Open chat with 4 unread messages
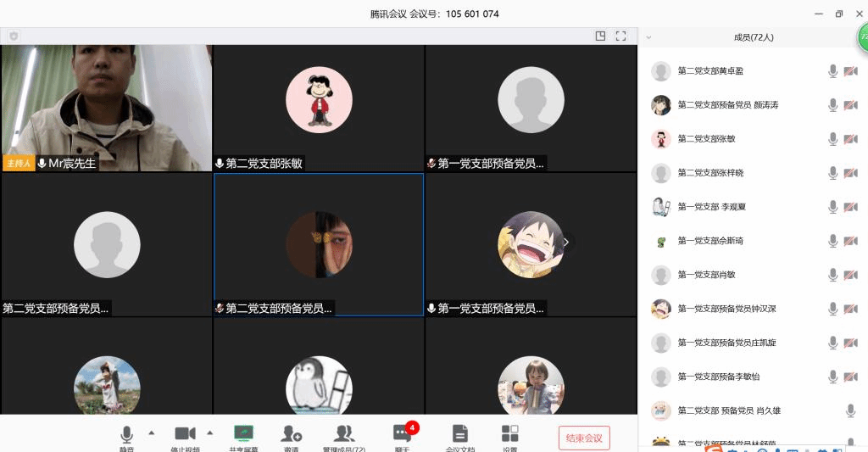The height and width of the screenshot is (452, 868). pyautogui.click(x=402, y=435)
